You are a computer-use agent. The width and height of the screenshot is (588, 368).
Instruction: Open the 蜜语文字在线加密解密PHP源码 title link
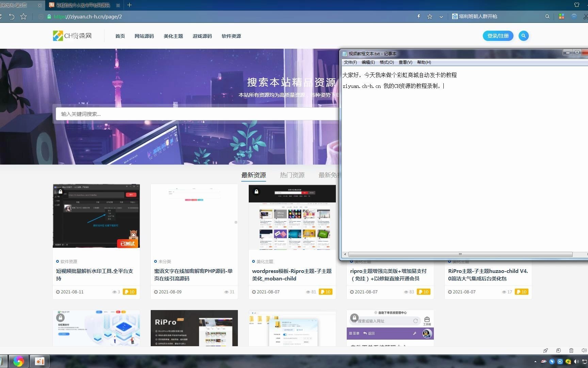coord(193,275)
